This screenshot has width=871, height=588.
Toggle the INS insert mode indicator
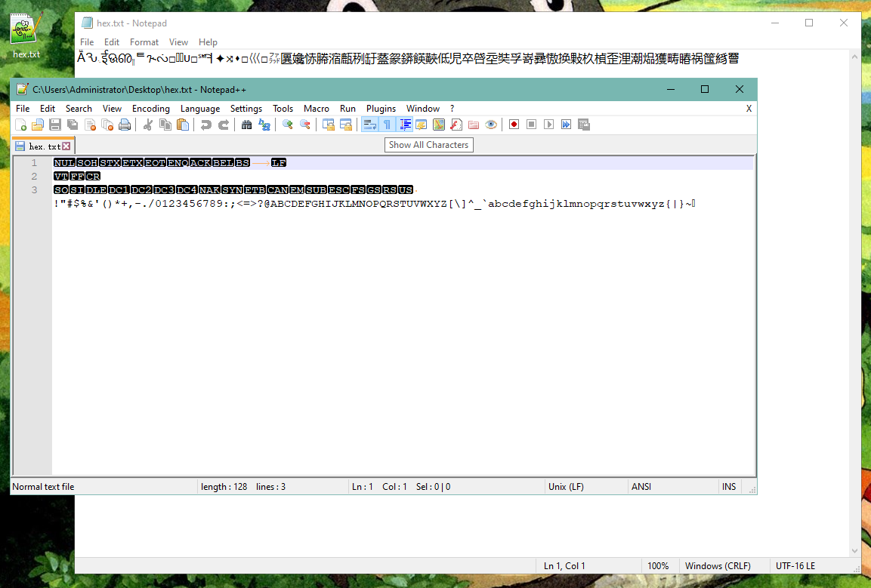(729, 486)
